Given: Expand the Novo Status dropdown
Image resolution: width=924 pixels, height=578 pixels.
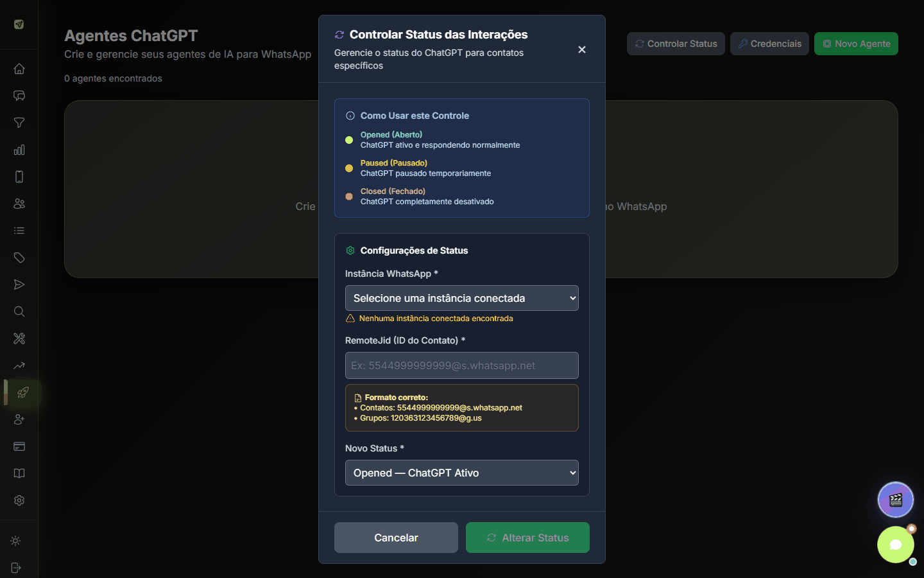Looking at the screenshot, I should pyautogui.click(x=462, y=473).
